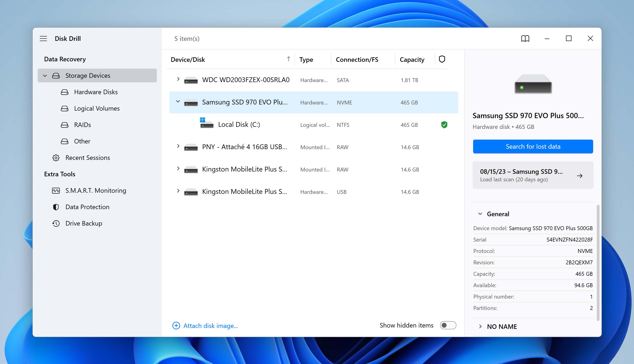Screen dimensions: 634x364
Task: Click the Search for lost data button
Action: (533, 146)
